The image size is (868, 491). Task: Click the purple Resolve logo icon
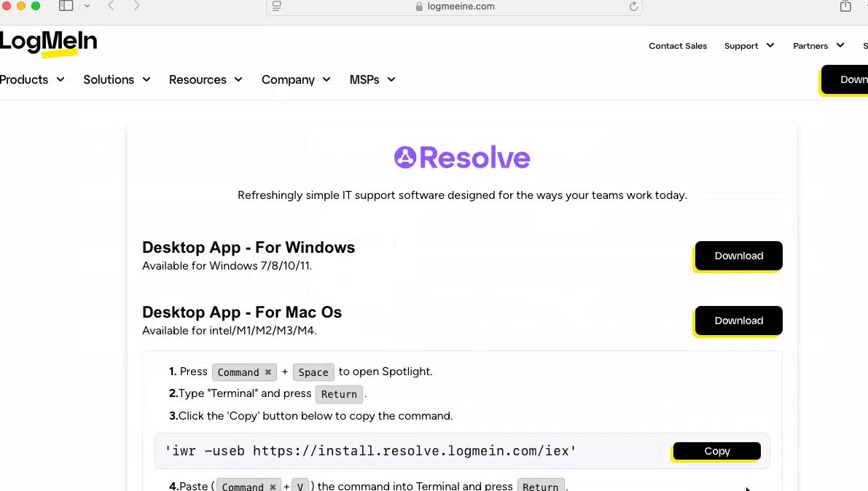(x=404, y=157)
